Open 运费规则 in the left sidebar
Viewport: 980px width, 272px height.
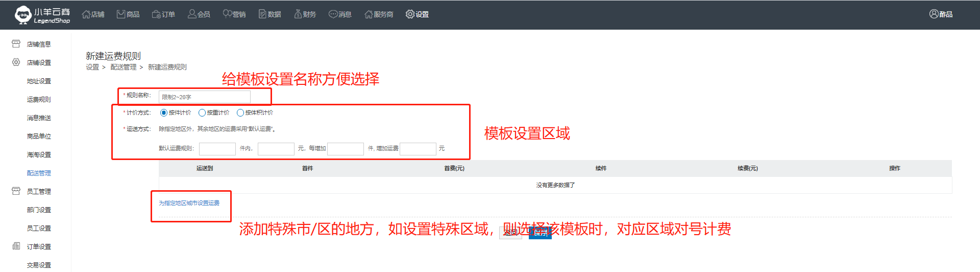point(39,100)
